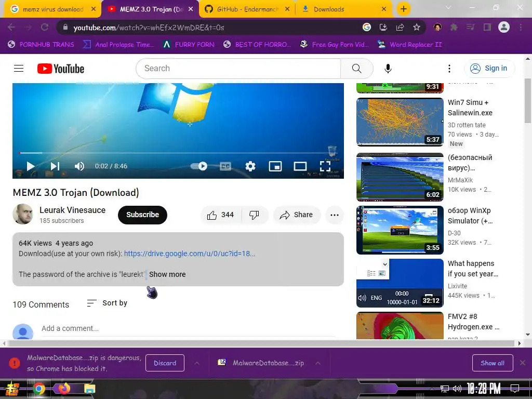This screenshot has width=532, height=399.
Task: Open BEST OF HORRO... bookmark
Action: click(257, 45)
